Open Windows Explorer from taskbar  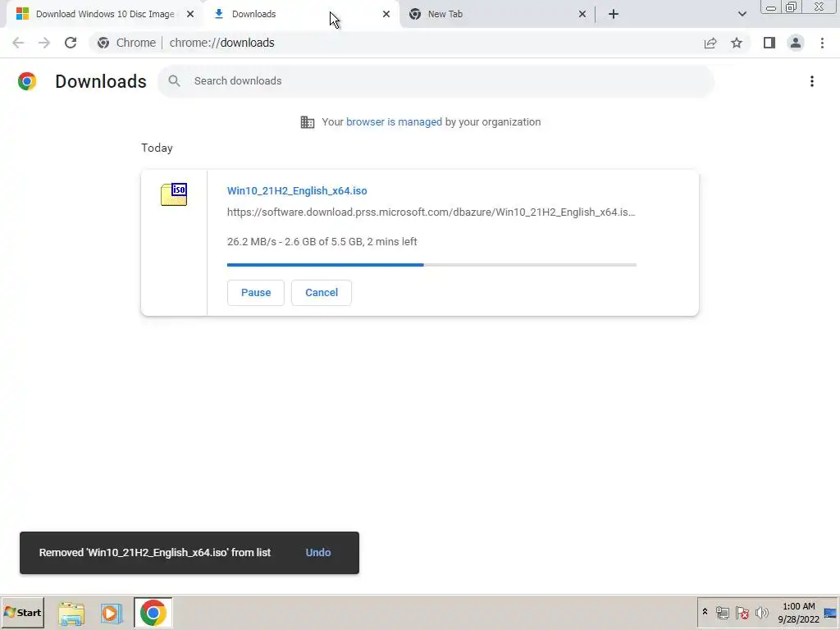coord(71,613)
